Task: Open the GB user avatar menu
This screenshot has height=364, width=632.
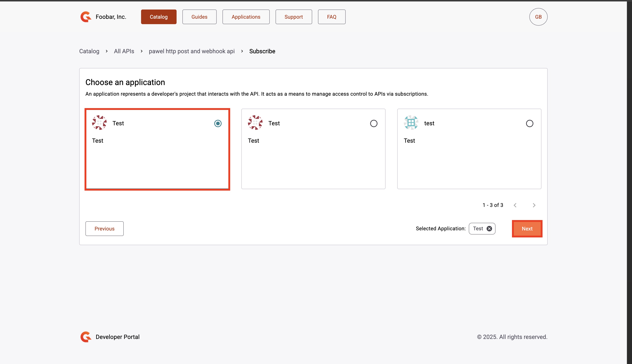Action: tap(538, 17)
